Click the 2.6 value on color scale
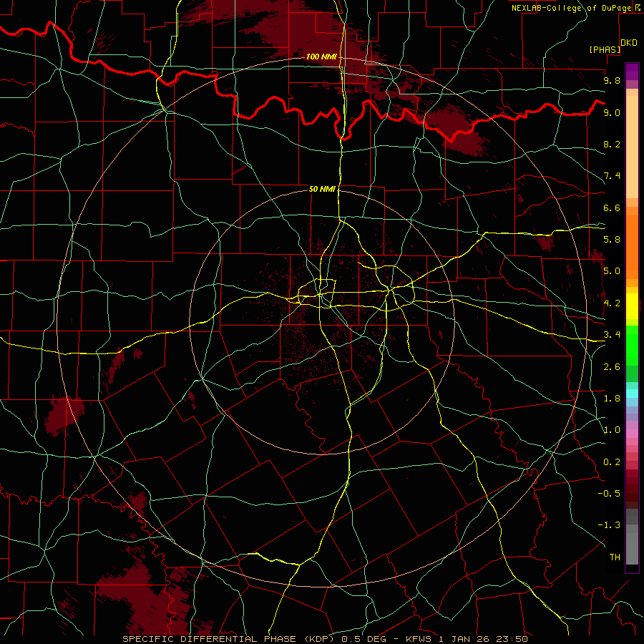This screenshot has width=644, height=644. 612,367
